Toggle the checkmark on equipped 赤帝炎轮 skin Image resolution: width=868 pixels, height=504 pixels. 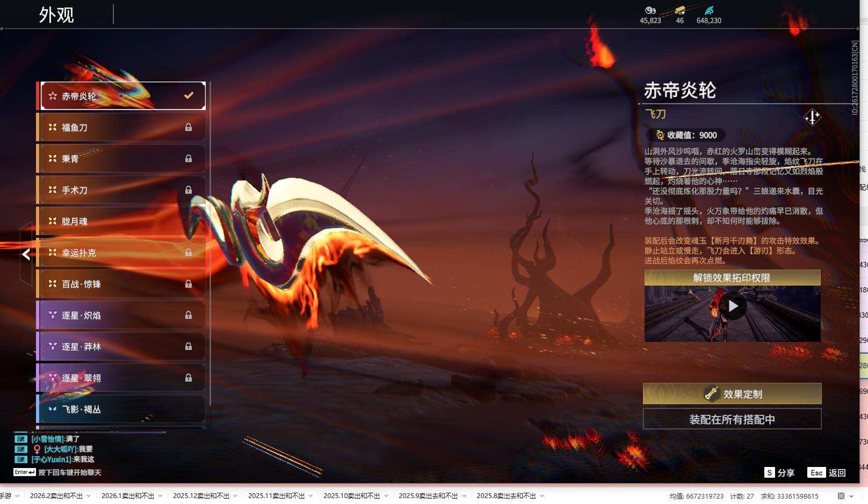(x=188, y=95)
